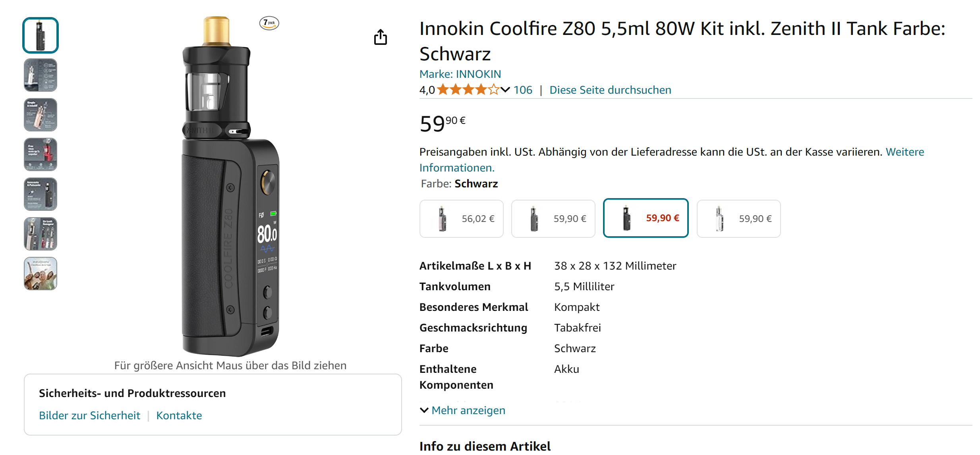Open Weitere Informationen about tax
The width and height of the screenshot is (980, 455).
pos(905,152)
